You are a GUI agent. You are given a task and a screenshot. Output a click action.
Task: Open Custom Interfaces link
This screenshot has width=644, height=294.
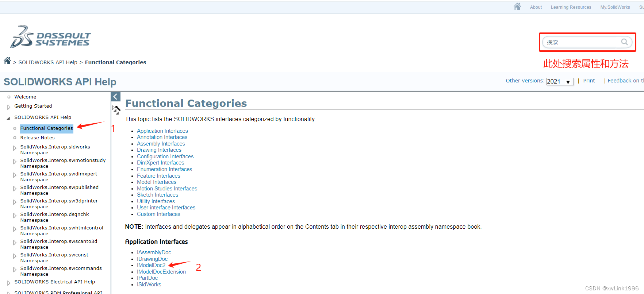coord(158,214)
